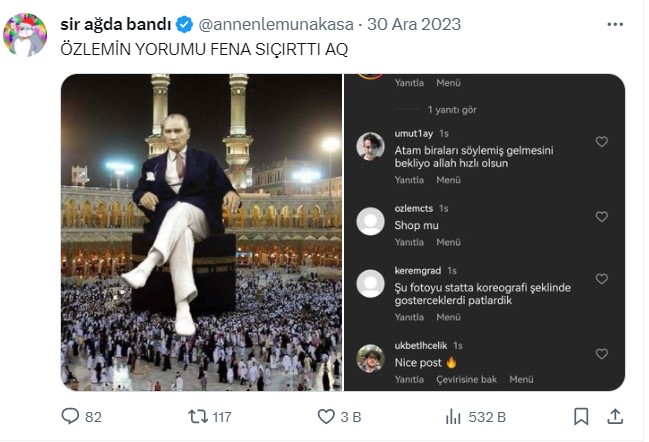Viewport: 649px width, 442px height.
Task: Click Yanıtla under umut1ay's comment
Action: 409,180
